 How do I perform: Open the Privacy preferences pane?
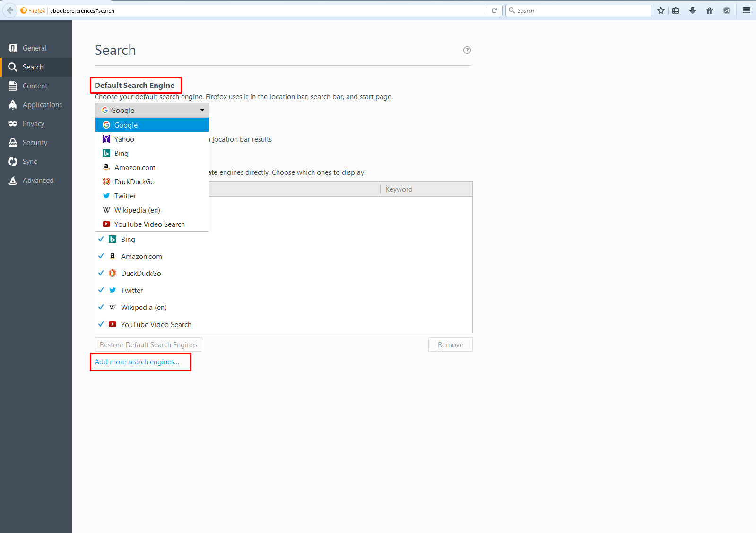click(x=36, y=124)
